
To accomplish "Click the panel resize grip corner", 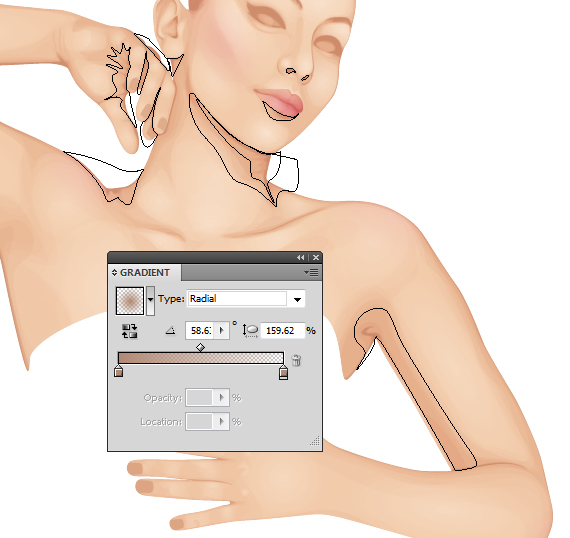I will 315,440.
